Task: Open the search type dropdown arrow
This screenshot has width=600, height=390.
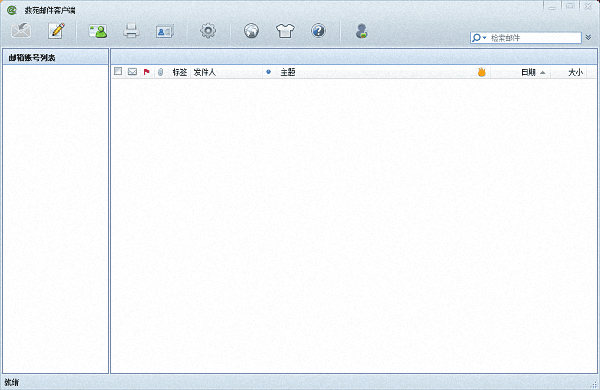Action: point(484,38)
